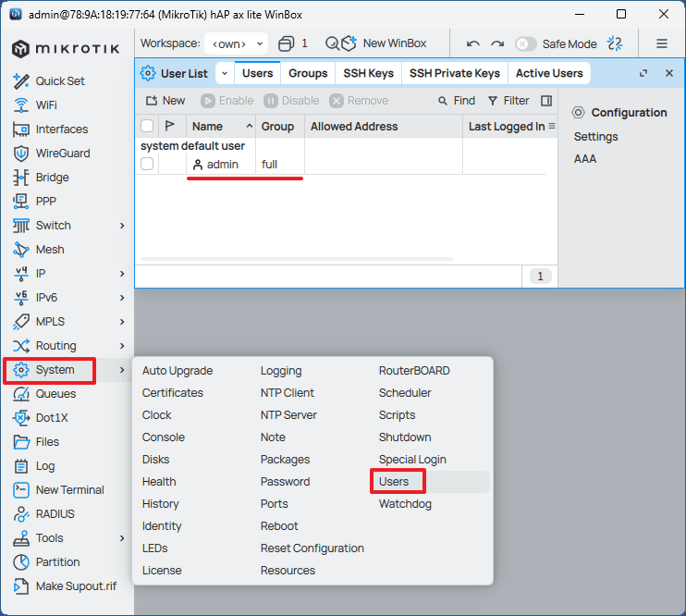Open New Terminal from sidebar
686x616 pixels.
pos(69,490)
